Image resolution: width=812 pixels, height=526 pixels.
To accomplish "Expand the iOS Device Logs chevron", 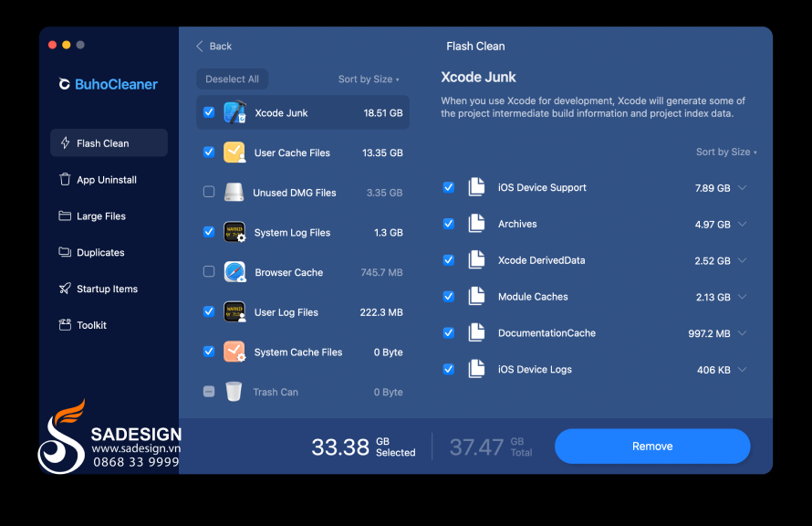I will click(x=742, y=369).
